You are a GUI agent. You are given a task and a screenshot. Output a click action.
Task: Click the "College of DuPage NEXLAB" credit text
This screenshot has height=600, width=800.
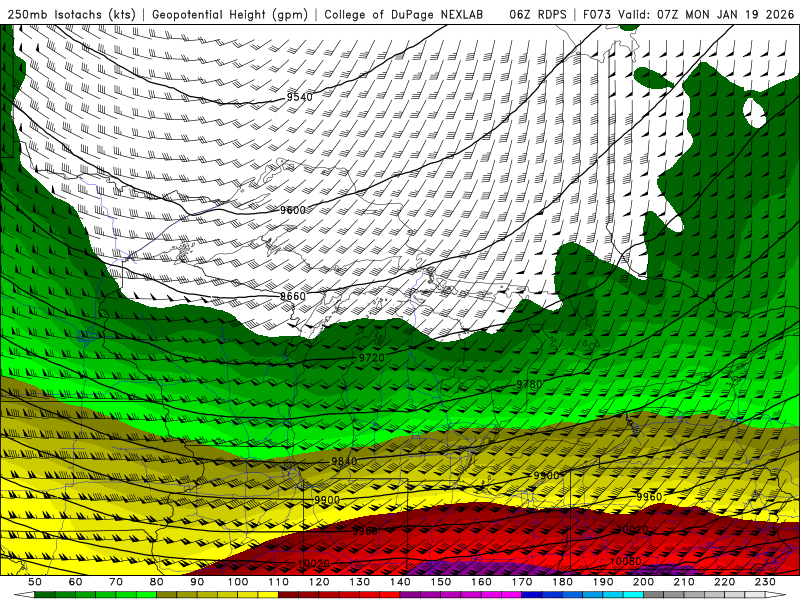[x=404, y=14]
